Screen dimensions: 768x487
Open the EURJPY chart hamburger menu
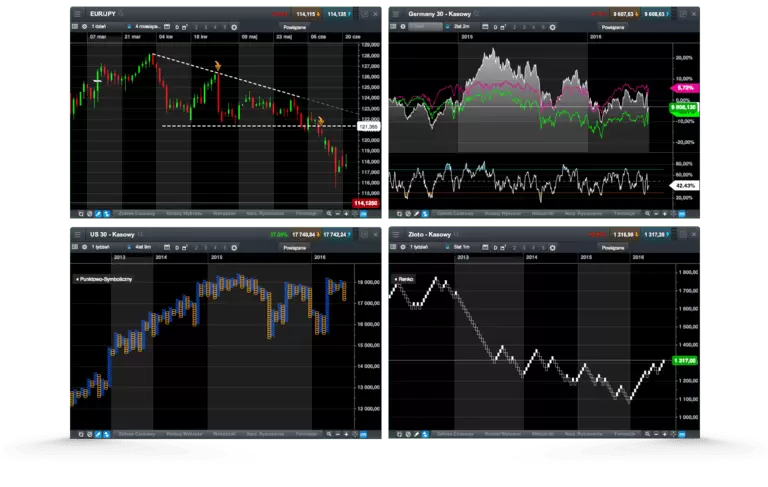click(x=77, y=15)
